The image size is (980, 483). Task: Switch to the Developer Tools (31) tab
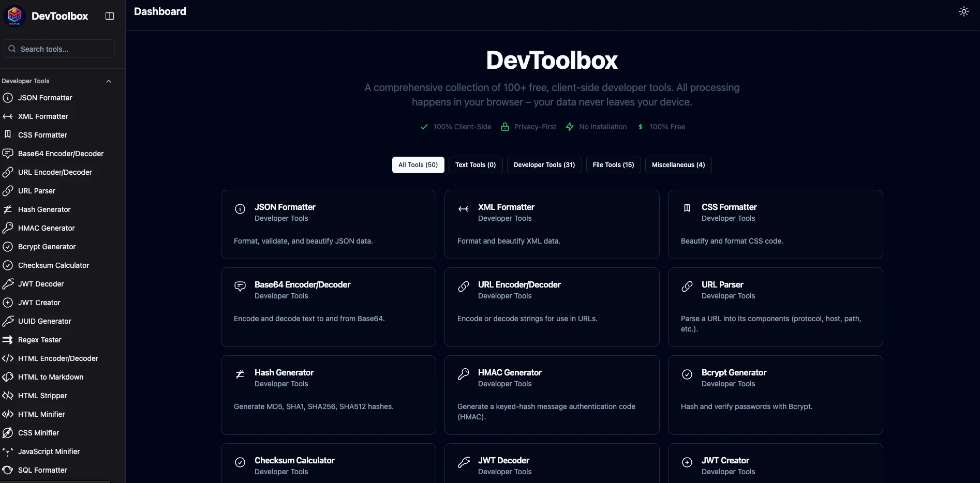click(x=544, y=165)
